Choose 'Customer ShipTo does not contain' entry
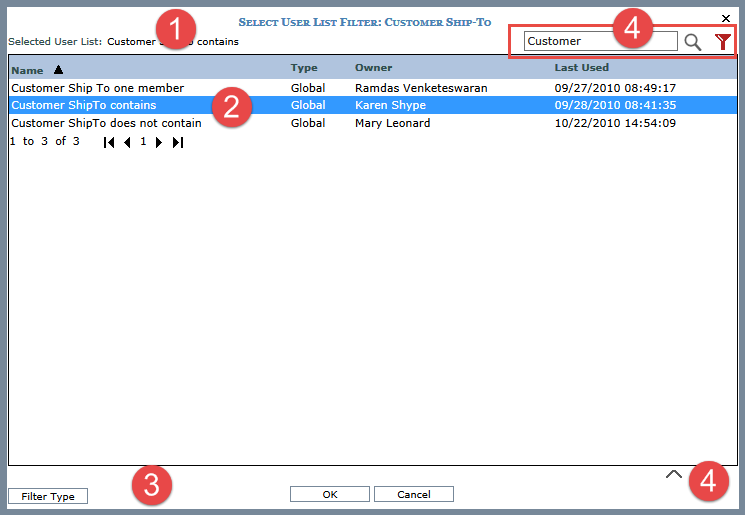This screenshot has width=745, height=515. (x=106, y=123)
